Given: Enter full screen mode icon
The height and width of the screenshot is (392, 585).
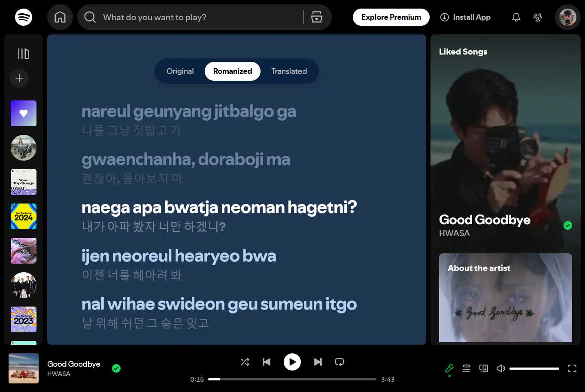Looking at the screenshot, I should (572, 368).
